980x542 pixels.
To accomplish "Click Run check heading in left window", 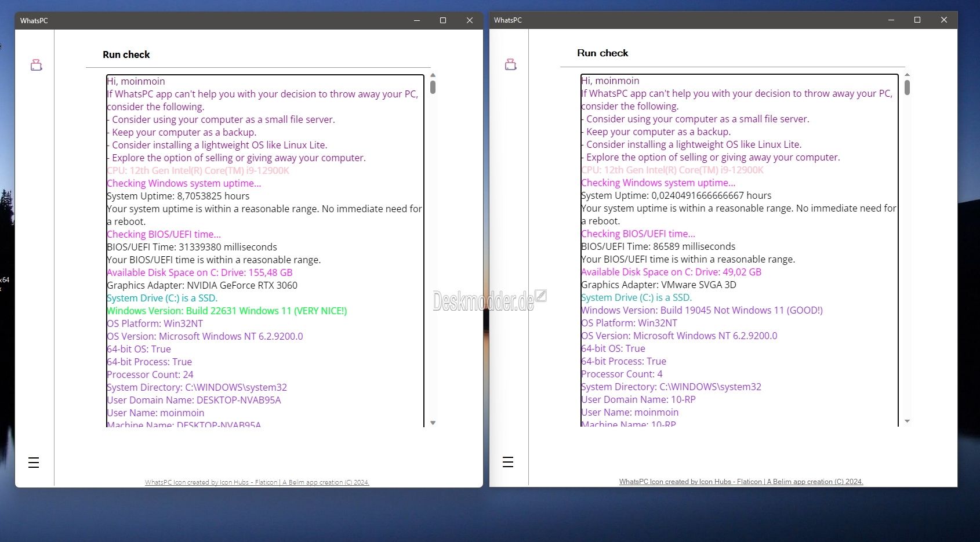I will (126, 54).
